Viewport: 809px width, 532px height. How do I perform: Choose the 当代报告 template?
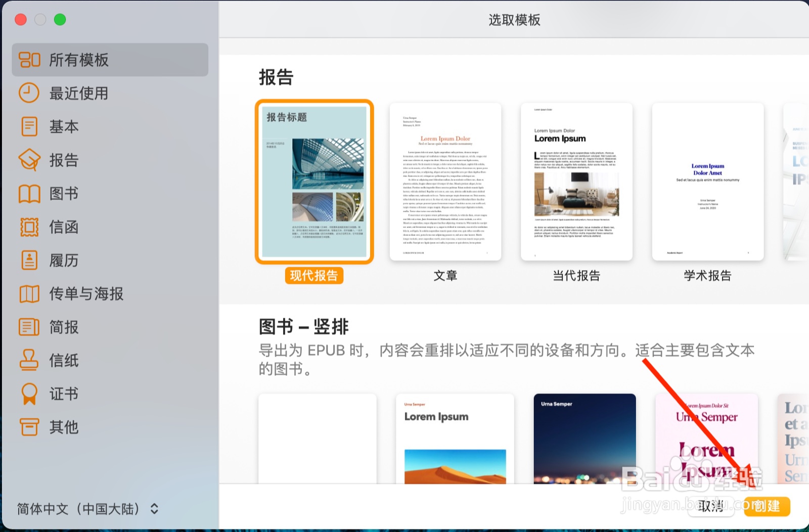(x=576, y=181)
